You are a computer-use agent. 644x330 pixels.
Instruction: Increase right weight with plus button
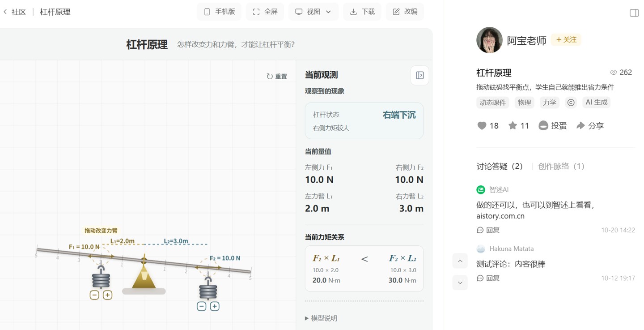(x=215, y=306)
